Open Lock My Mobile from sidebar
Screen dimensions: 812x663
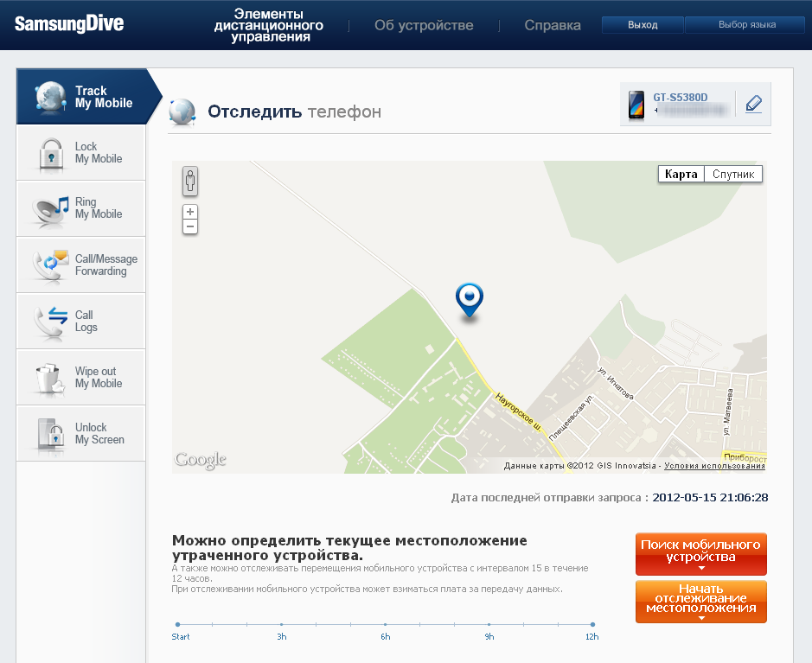tap(80, 153)
